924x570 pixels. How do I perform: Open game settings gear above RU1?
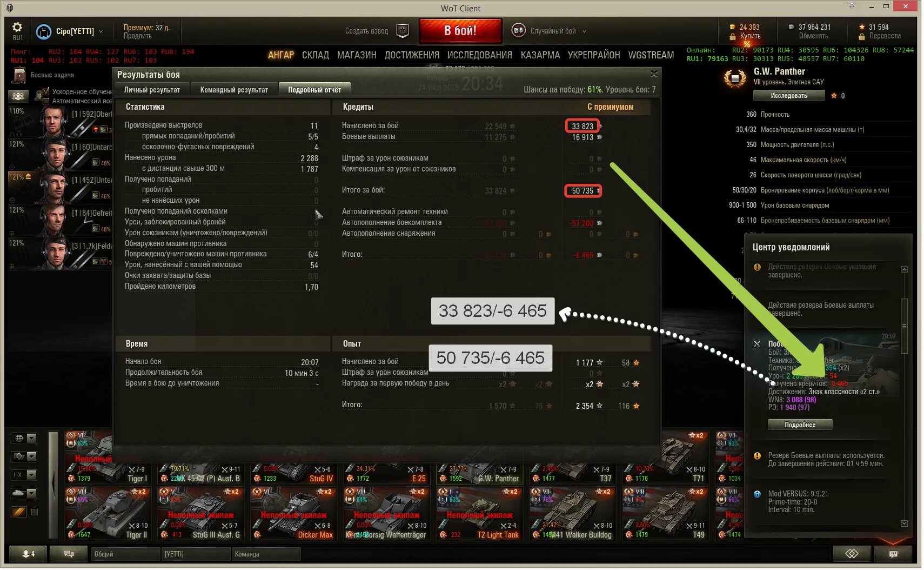coord(17,27)
